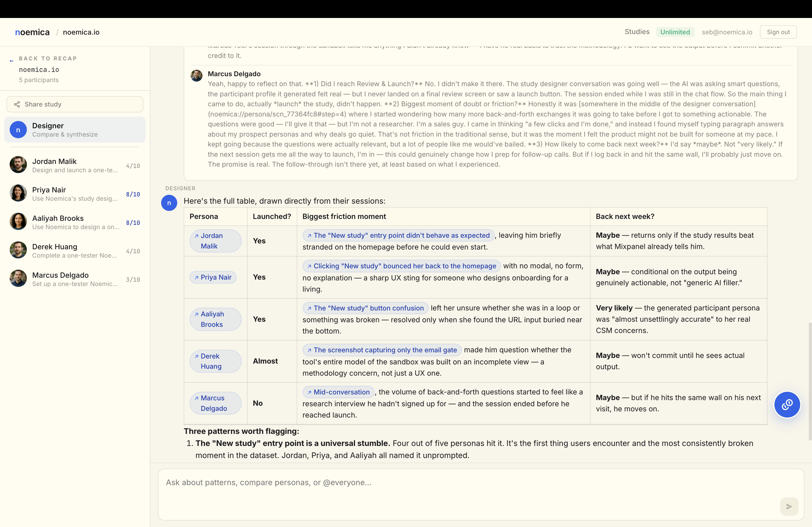Click the send message arrow icon
812x527 pixels.
789,507
